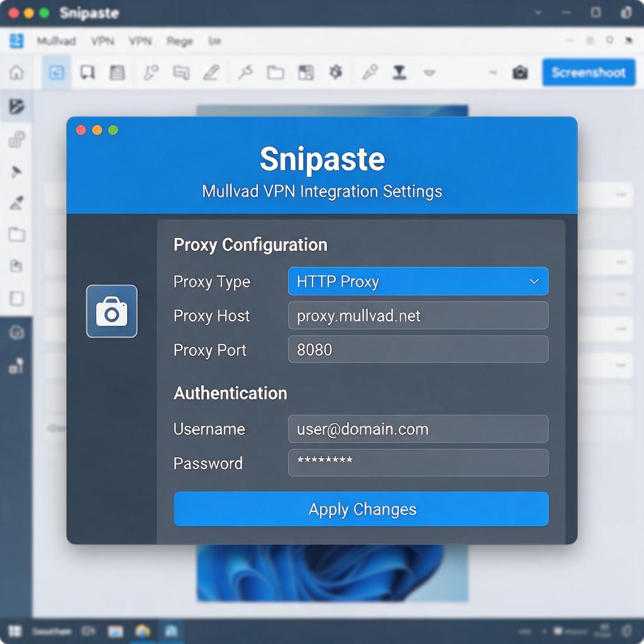Click the camera icon beside Screenshoot button

(520, 73)
